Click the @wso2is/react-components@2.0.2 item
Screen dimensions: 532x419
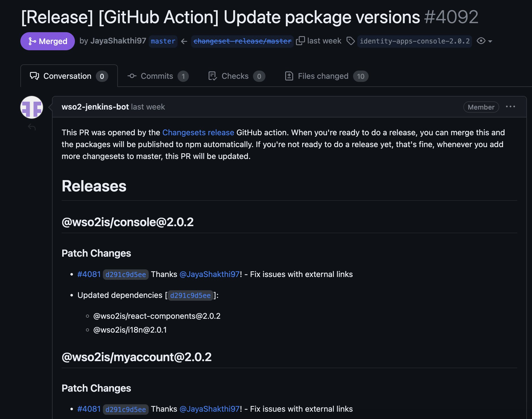click(157, 316)
